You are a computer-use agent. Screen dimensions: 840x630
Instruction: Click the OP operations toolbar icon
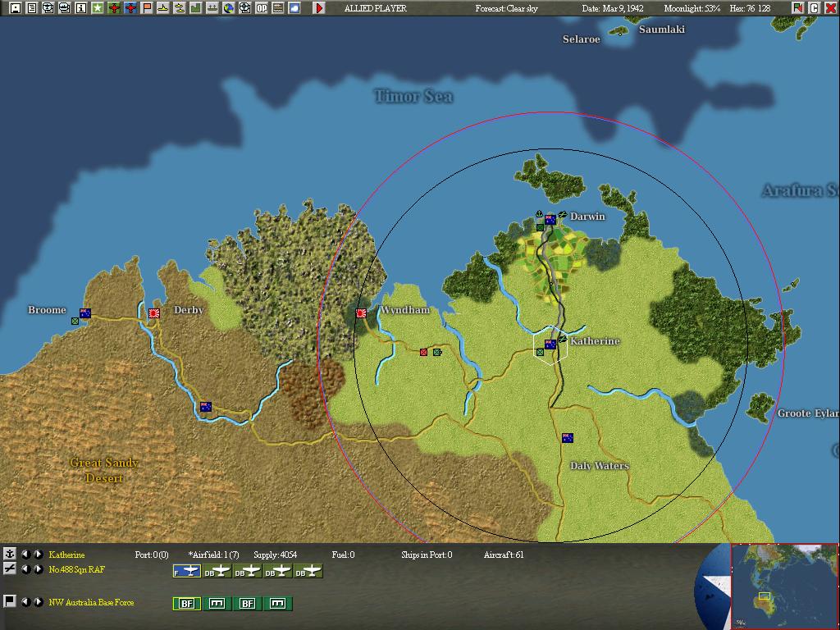coord(262,8)
